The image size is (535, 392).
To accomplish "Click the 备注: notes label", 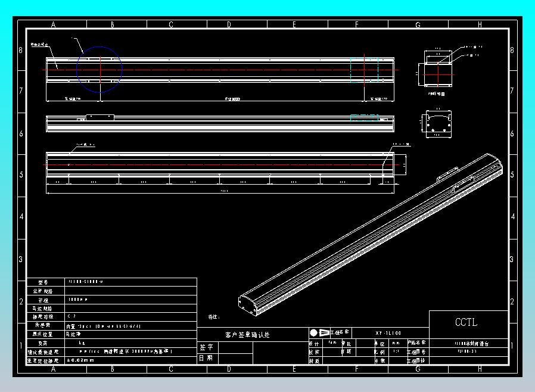I will 214,317.
